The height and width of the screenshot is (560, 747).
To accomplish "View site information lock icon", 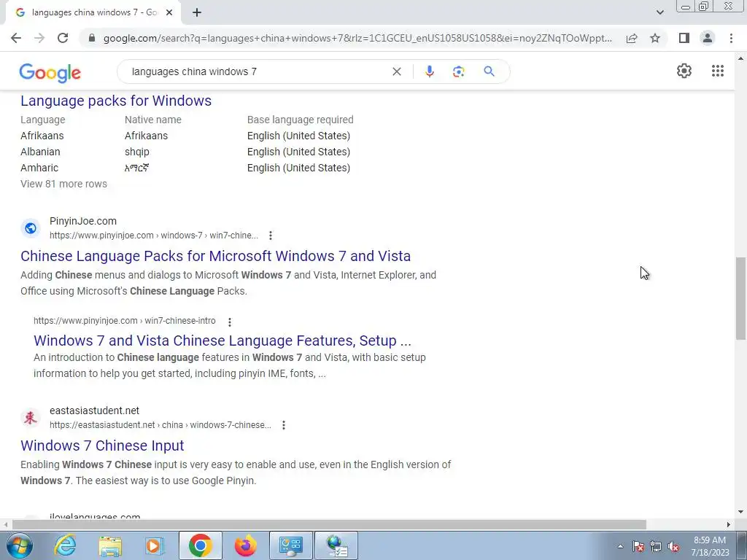I will click(x=92, y=38).
